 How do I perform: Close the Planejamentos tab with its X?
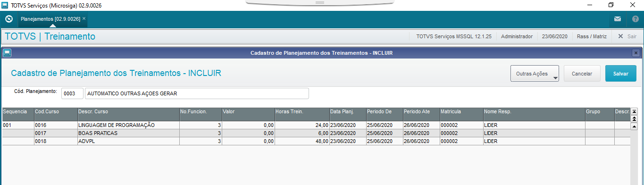pyautogui.click(x=84, y=19)
